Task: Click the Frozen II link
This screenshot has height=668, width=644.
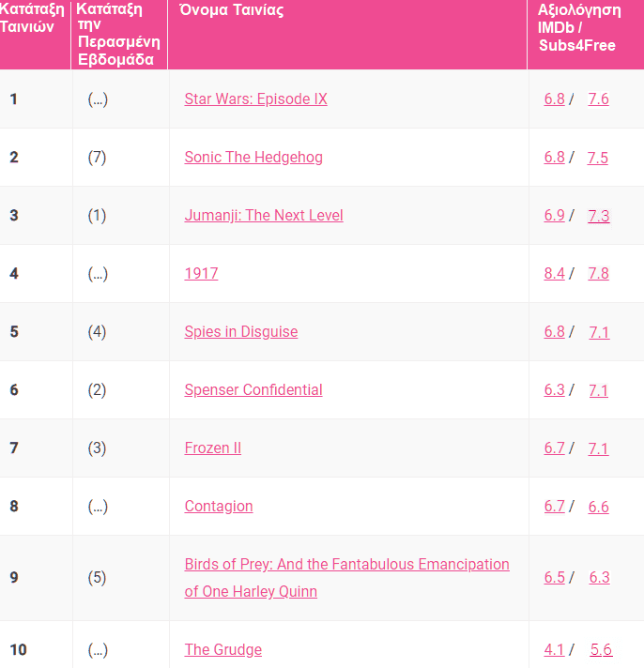Action: (x=213, y=448)
